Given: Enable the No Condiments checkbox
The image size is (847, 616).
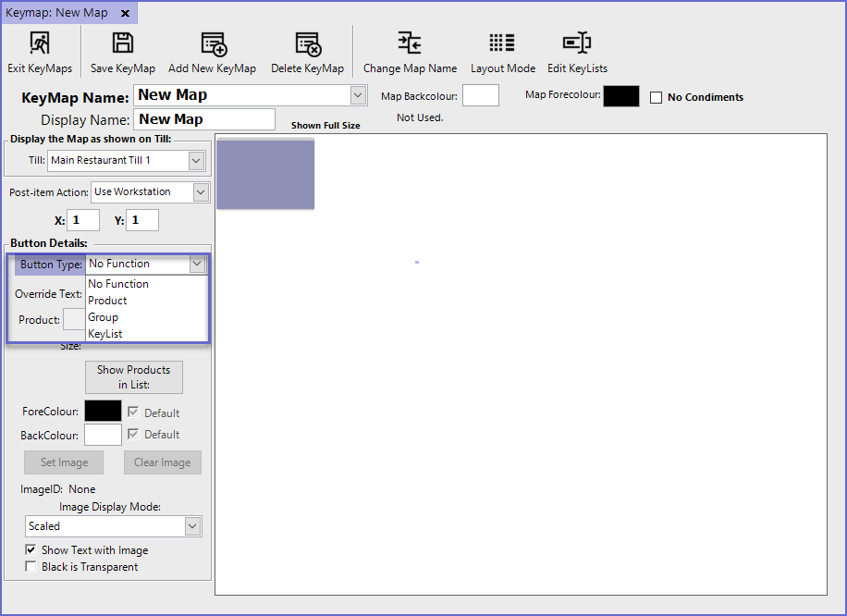Looking at the screenshot, I should [x=657, y=98].
